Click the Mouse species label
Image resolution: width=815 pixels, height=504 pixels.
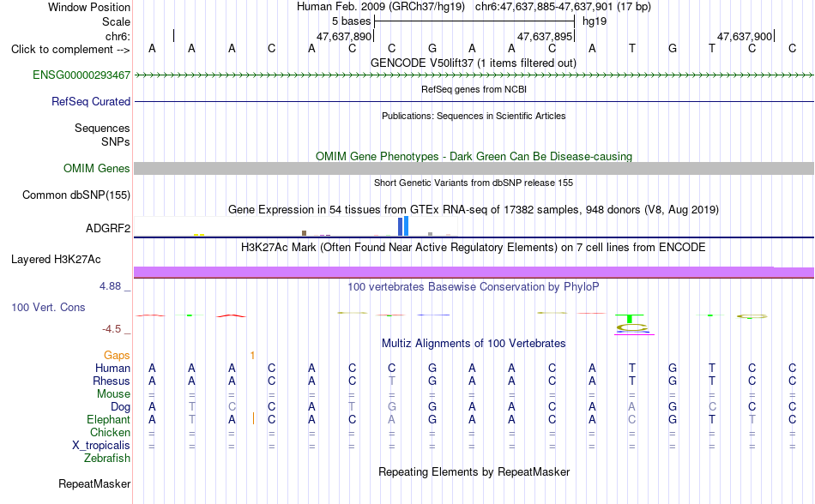click(113, 394)
